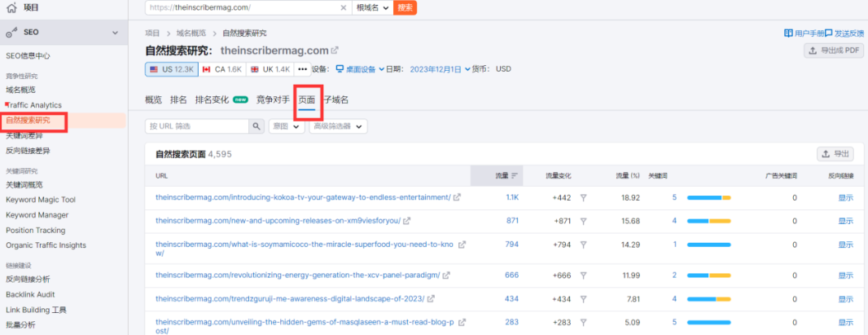This screenshot has width=868, height=335.
Task: Click the keyword bar in soymamicoco row
Action: (x=709, y=245)
